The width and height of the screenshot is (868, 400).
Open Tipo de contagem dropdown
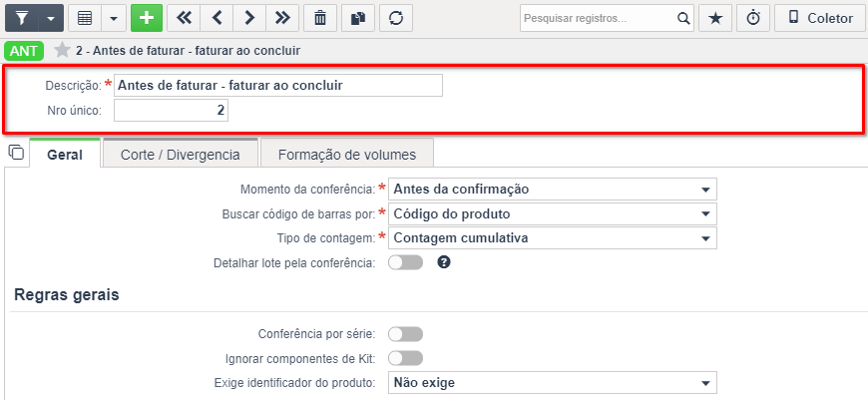(x=553, y=237)
